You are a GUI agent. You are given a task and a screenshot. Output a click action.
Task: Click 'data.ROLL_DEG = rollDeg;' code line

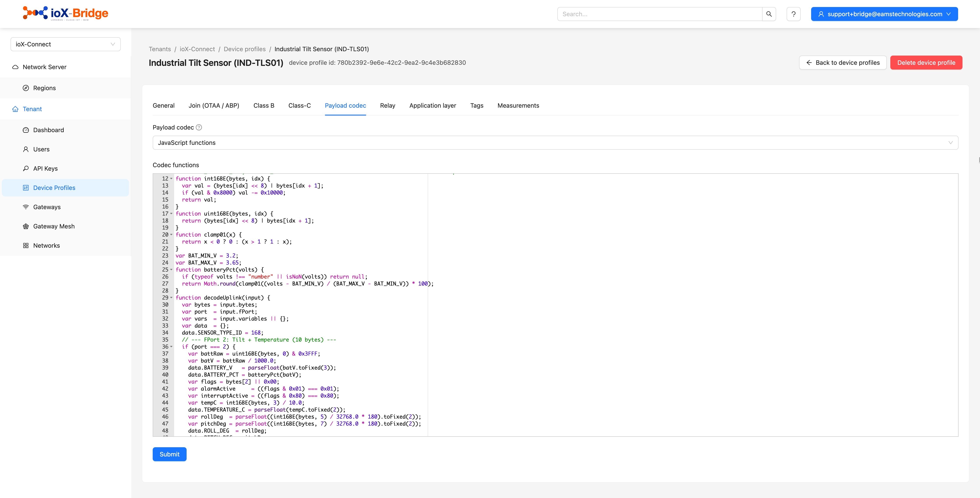tap(227, 431)
